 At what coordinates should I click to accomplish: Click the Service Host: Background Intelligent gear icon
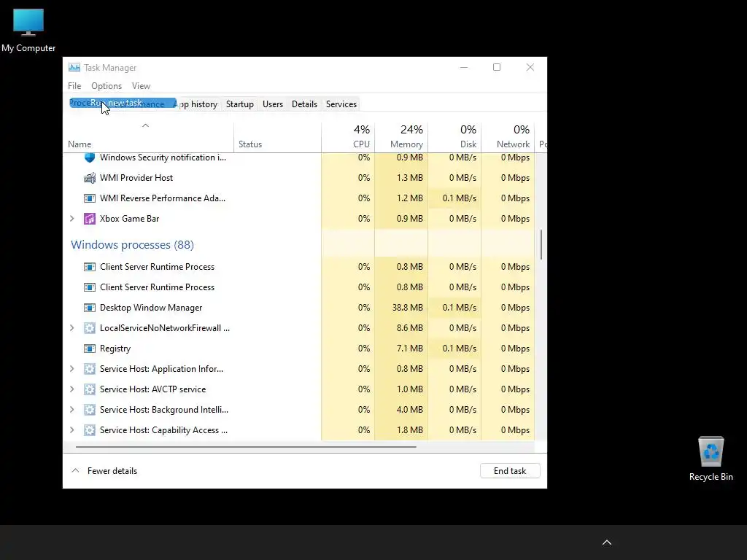pyautogui.click(x=90, y=411)
